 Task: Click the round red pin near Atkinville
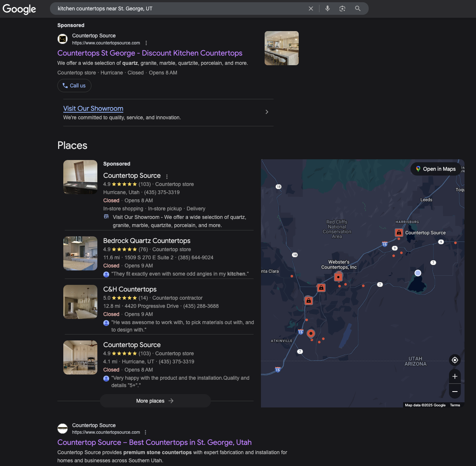pos(311,333)
